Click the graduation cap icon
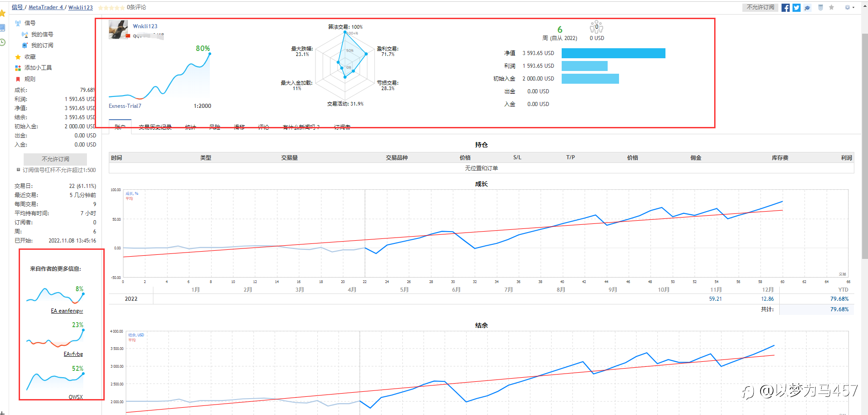This screenshot has width=868, height=415. point(807,8)
